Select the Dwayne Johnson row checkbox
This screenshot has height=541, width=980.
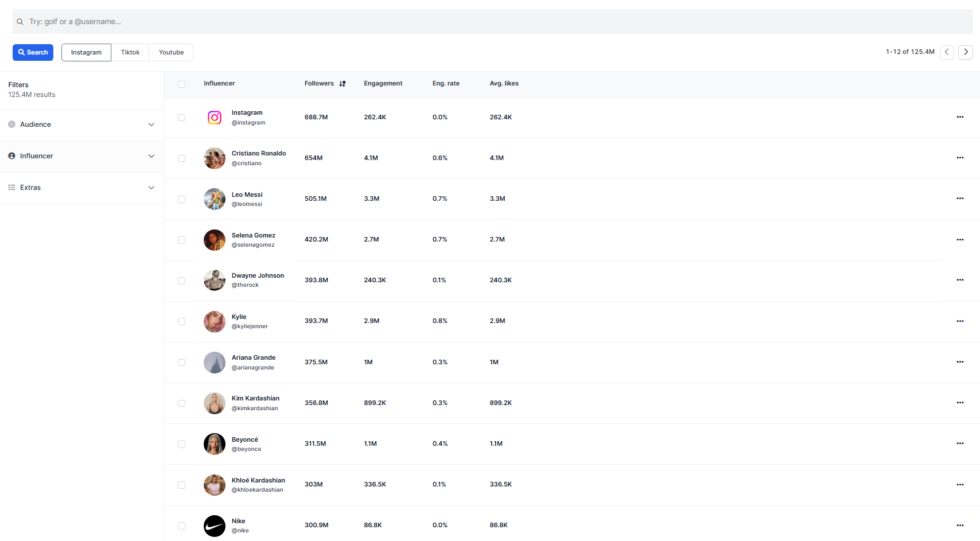pos(181,281)
